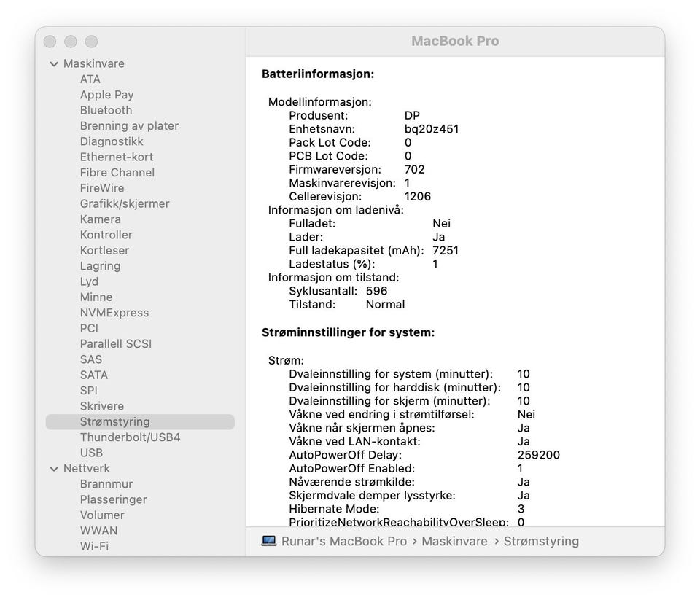Click the Fulladet value Nei
700x600 pixels.
[442, 224]
